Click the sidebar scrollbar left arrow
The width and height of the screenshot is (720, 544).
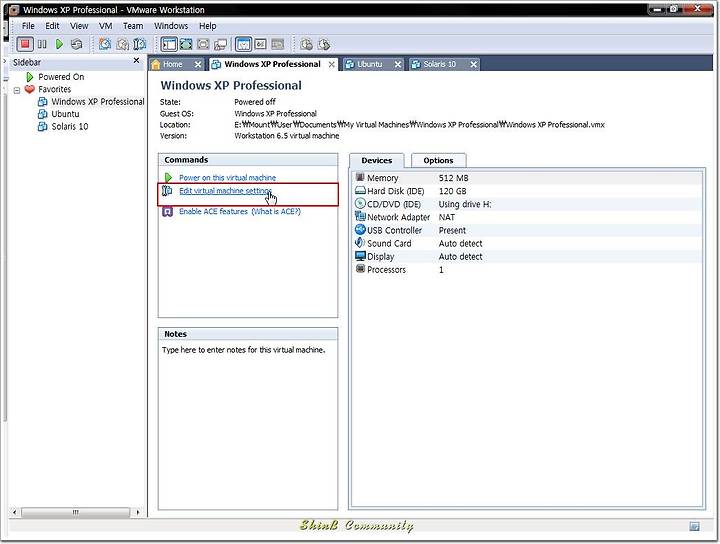tap(14, 512)
